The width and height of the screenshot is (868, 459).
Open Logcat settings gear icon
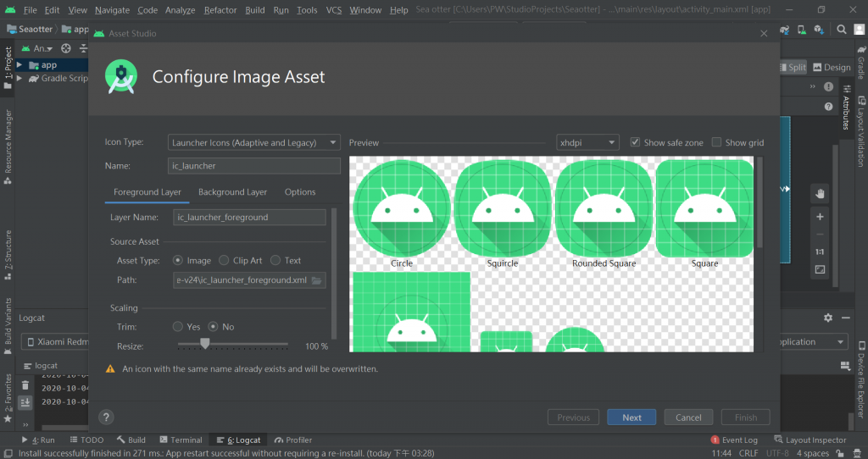pyautogui.click(x=827, y=318)
